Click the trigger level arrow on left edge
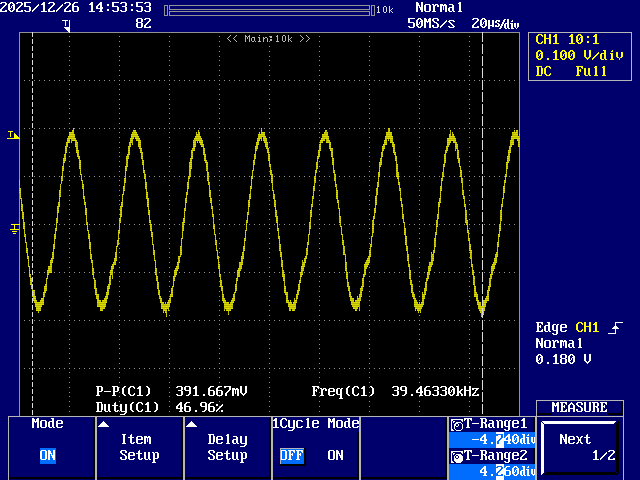 [13, 135]
